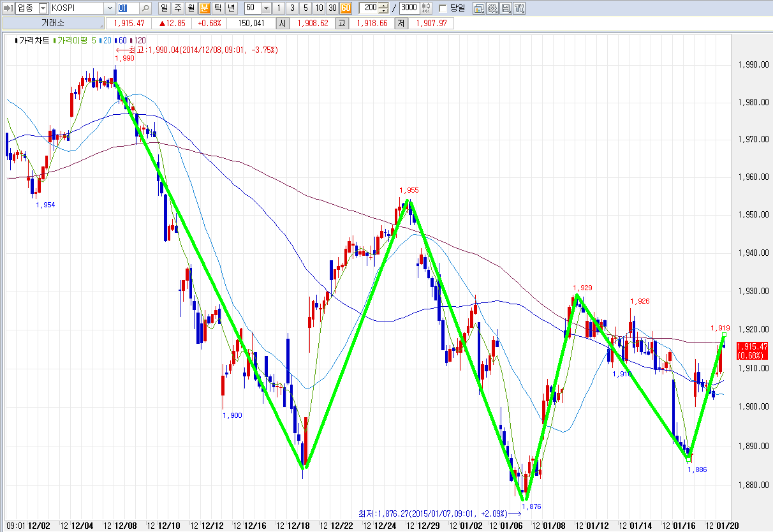Viewport: 773px width, 532px height.
Task: Select the 월 (monthly) period tab
Action: point(191,8)
